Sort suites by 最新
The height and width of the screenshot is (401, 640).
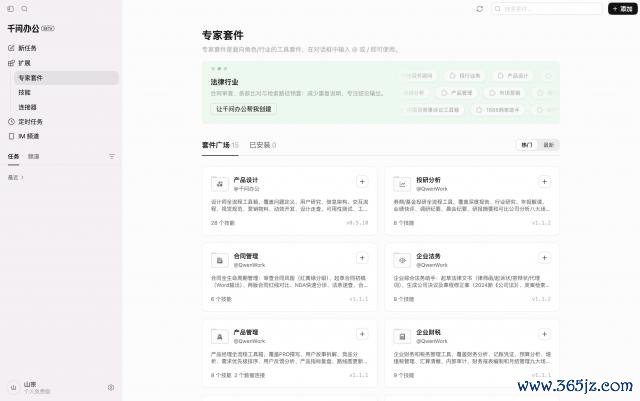(x=548, y=145)
